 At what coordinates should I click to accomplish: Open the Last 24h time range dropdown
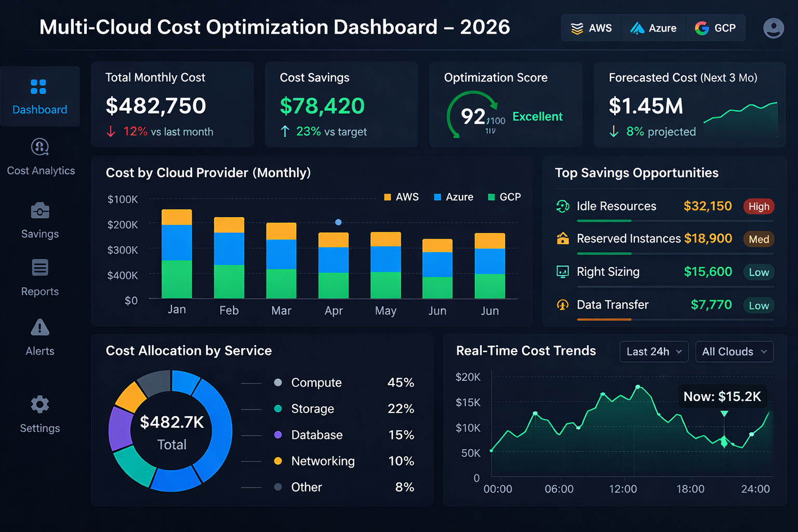click(654, 352)
